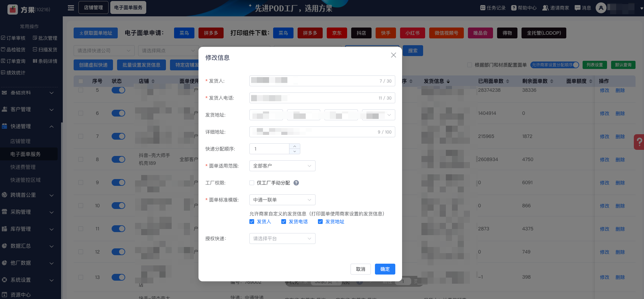Expand the 客户管理 menu
Image resolution: width=644 pixels, height=299 pixels.
pos(29,109)
